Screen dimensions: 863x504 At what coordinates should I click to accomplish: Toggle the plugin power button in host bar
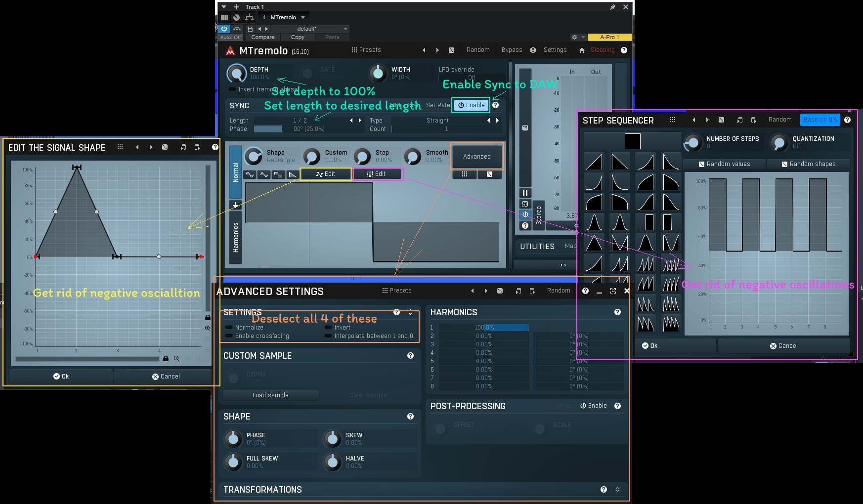[x=224, y=29]
